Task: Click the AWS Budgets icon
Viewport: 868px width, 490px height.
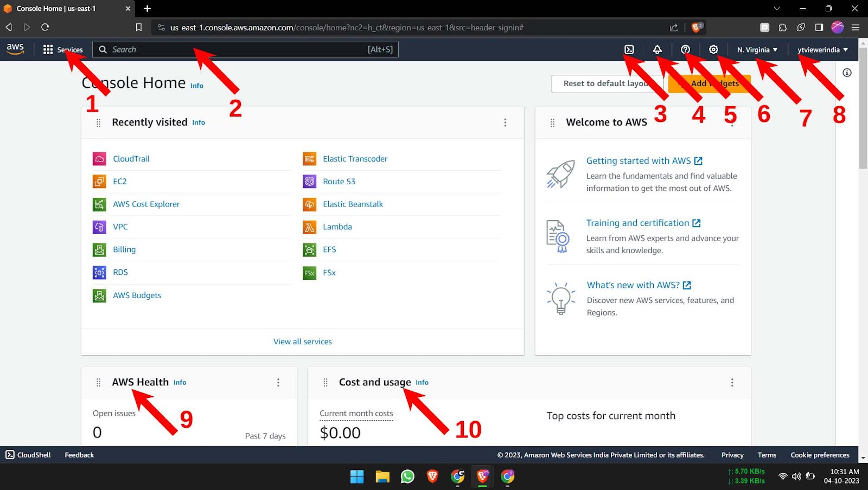Action: [99, 295]
